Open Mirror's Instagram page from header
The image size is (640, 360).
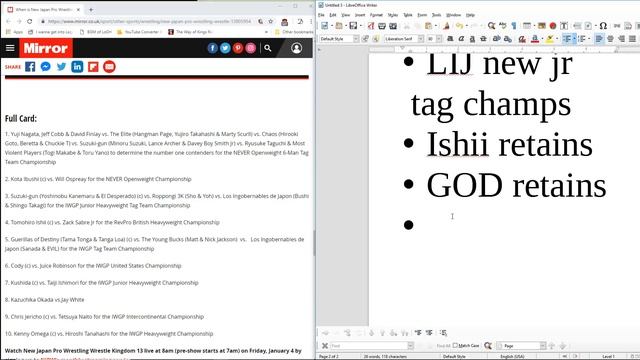pyautogui.click(x=250, y=48)
